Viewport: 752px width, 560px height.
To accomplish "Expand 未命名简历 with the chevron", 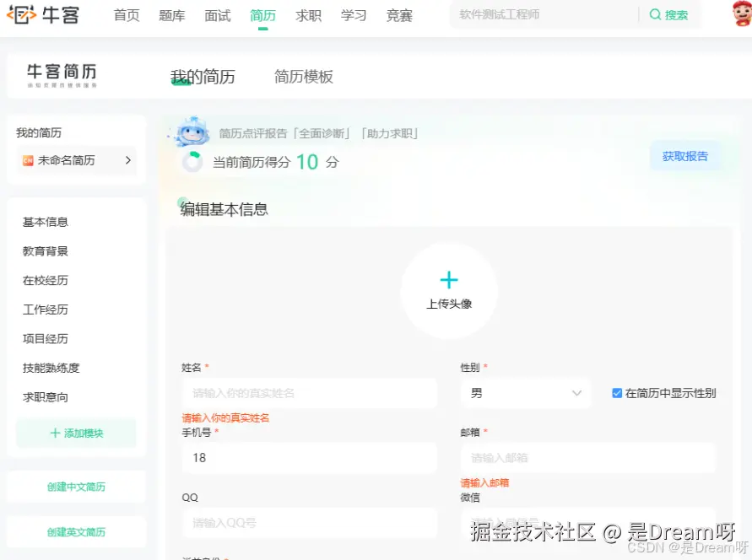I will [x=128, y=161].
